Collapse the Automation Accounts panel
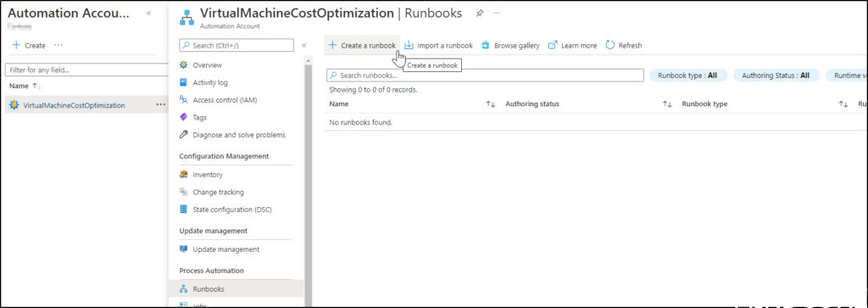Screen dimensions: 868x308 tap(149, 13)
